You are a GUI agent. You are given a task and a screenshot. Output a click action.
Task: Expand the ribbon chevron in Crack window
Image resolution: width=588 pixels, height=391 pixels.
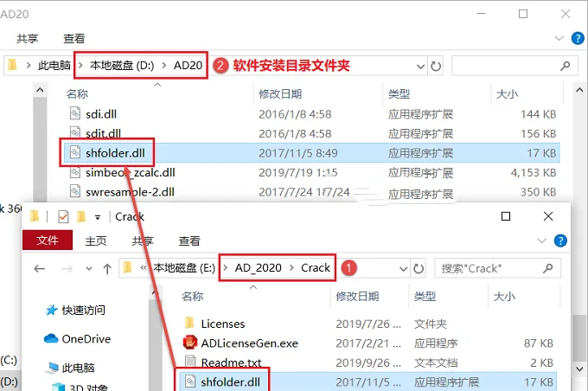coord(541,240)
